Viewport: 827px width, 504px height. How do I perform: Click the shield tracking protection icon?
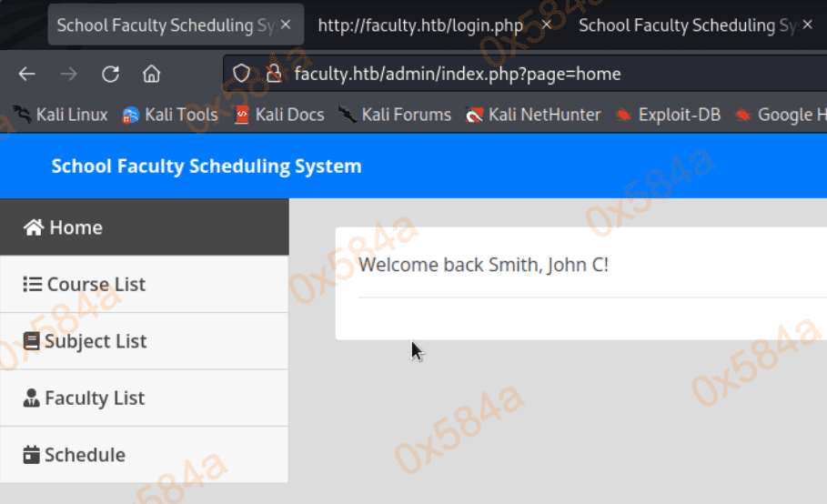pos(242,74)
